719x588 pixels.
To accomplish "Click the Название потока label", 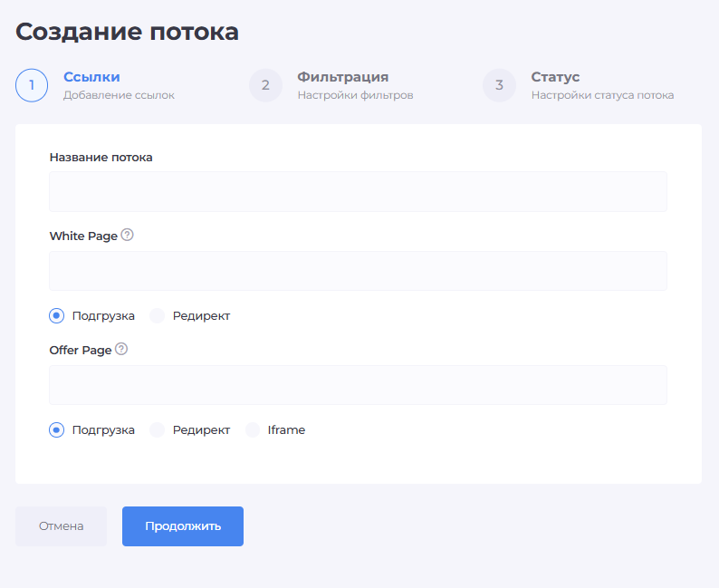I will [x=101, y=158].
